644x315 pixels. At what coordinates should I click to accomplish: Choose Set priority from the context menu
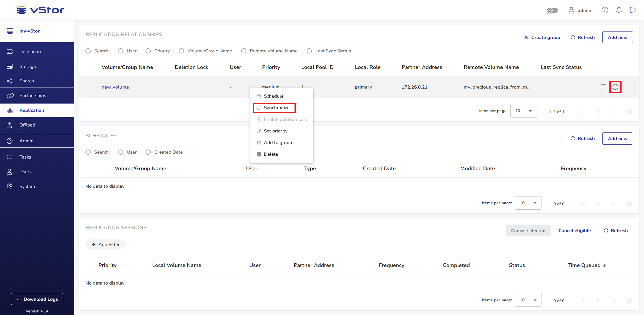pos(275,131)
